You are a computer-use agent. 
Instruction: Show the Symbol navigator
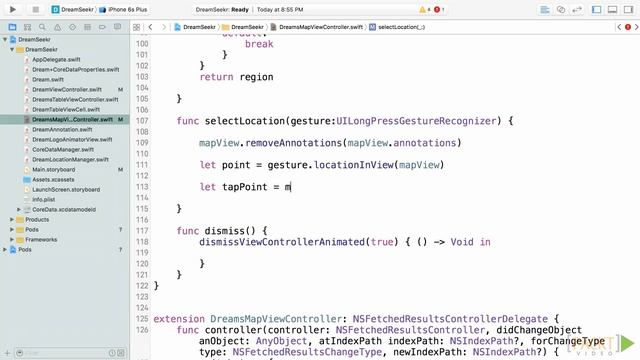(27, 27)
